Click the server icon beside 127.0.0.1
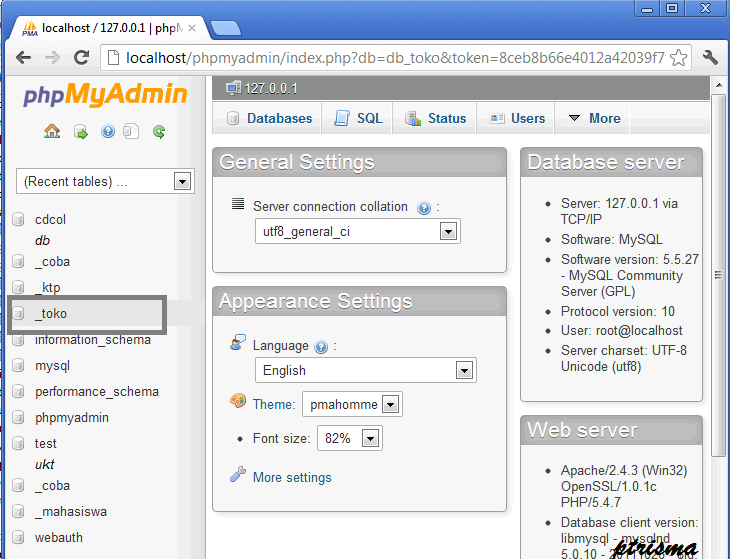This screenshot has width=730, height=559. (233, 88)
